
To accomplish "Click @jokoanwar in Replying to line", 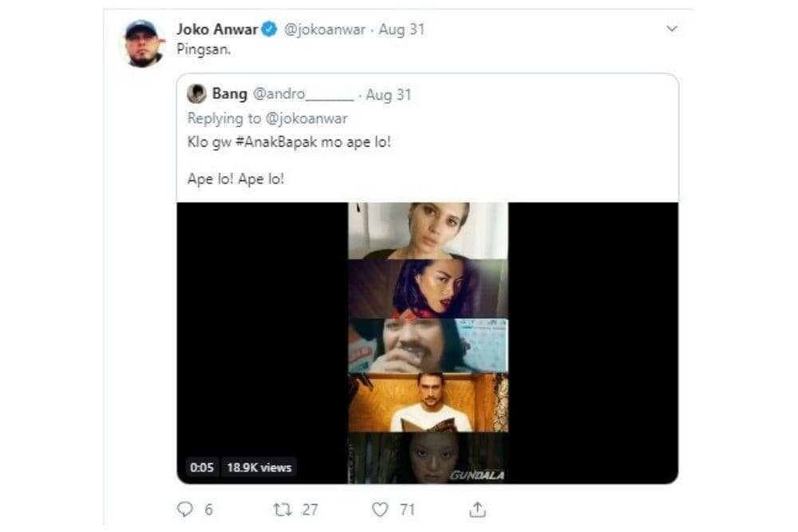I will pyautogui.click(x=307, y=119).
